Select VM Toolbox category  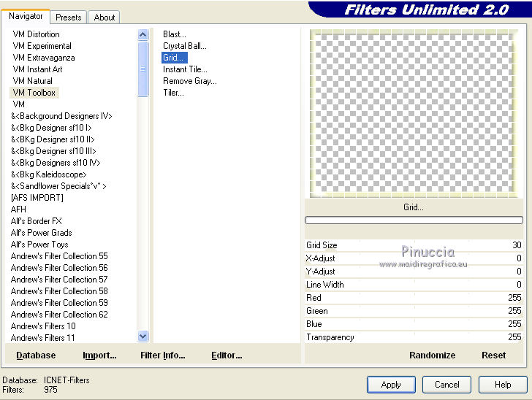[x=34, y=93]
